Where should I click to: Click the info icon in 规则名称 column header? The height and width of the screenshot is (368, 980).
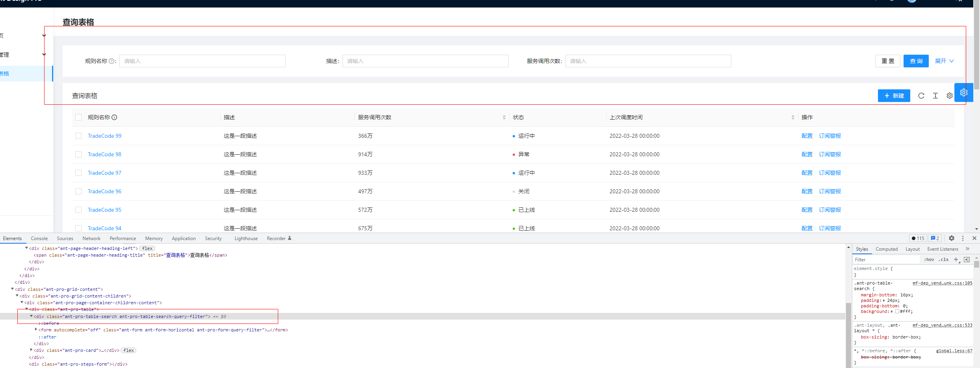pos(114,117)
